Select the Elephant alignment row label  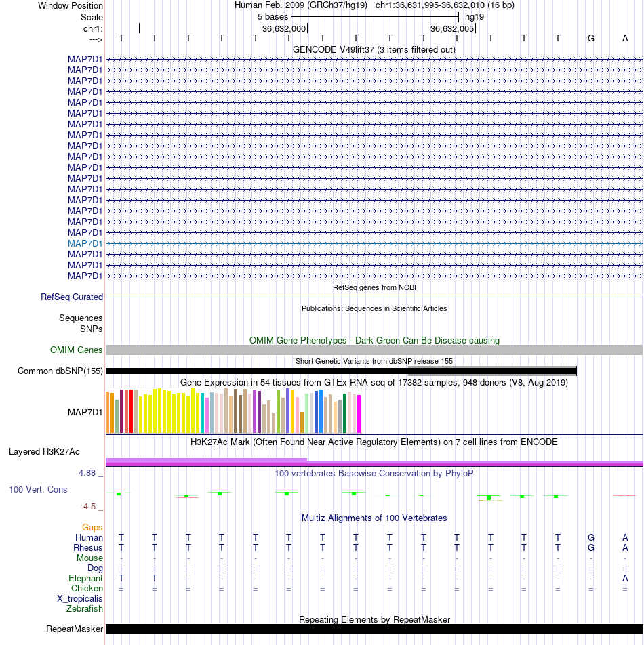point(85,579)
